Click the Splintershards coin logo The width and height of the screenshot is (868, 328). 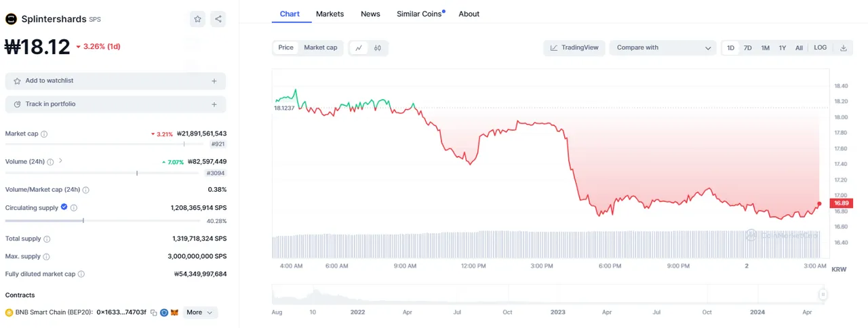pyautogui.click(x=11, y=19)
